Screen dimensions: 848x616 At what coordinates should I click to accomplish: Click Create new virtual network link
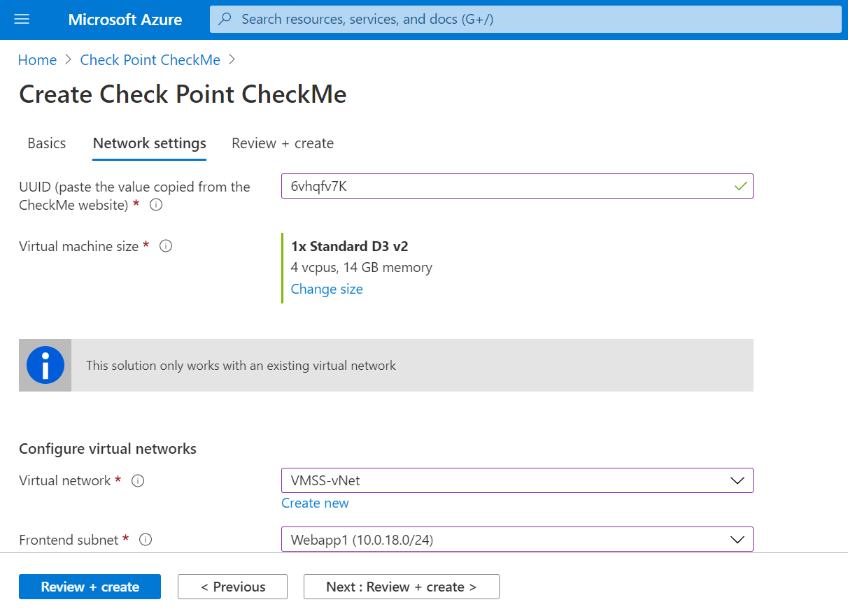point(315,503)
